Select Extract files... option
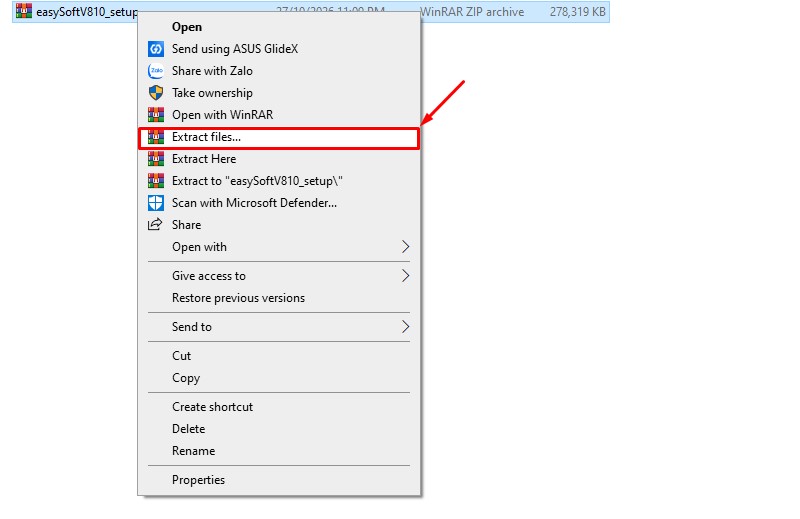The width and height of the screenshot is (800, 519). click(x=279, y=137)
